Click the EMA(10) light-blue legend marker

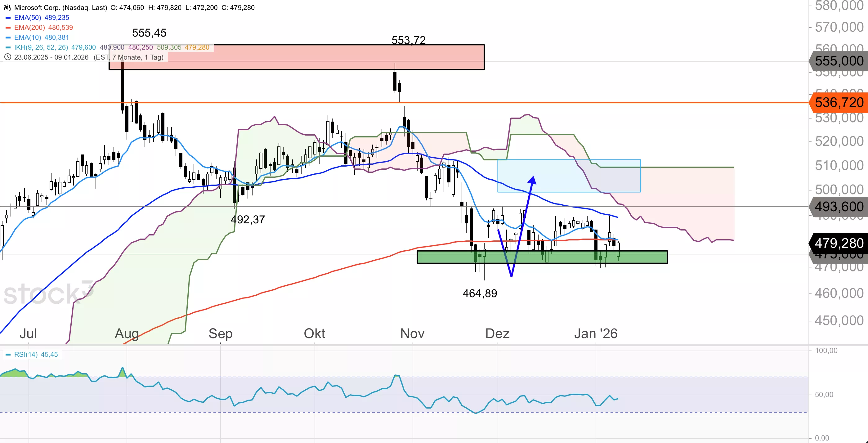[x=8, y=38]
